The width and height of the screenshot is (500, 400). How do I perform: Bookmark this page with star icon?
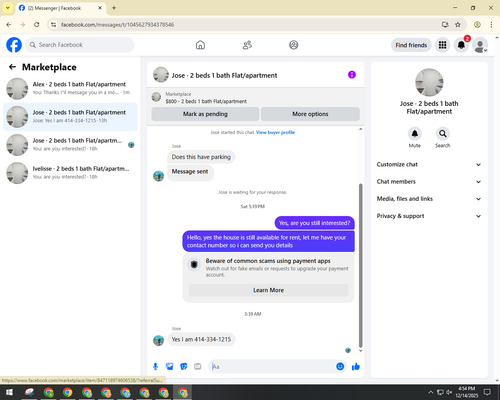pyautogui.click(x=458, y=25)
